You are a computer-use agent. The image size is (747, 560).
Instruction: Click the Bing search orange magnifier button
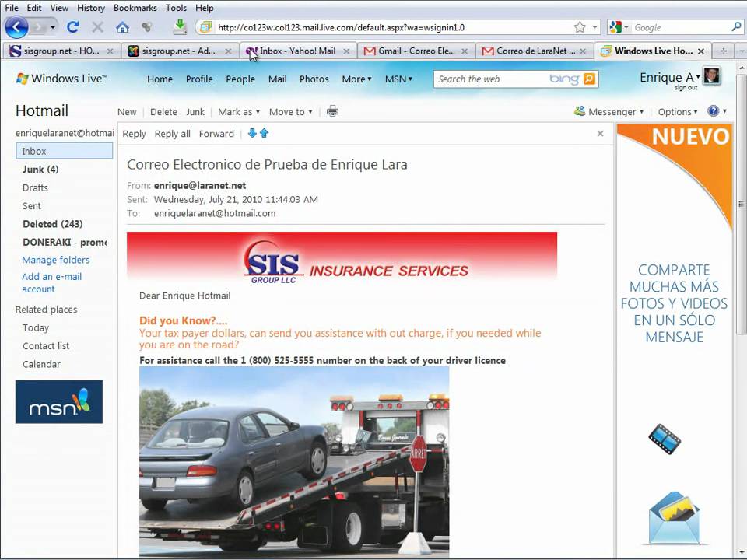589,79
